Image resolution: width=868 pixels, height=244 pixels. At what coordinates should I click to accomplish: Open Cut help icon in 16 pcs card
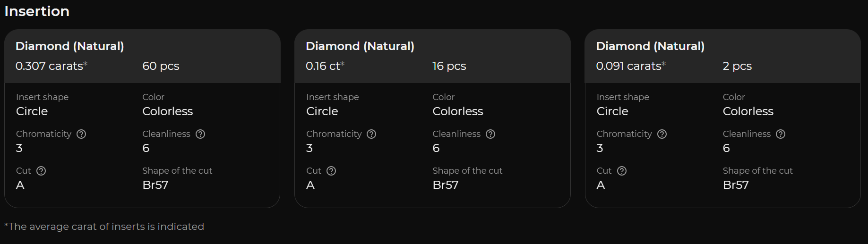[x=331, y=171]
